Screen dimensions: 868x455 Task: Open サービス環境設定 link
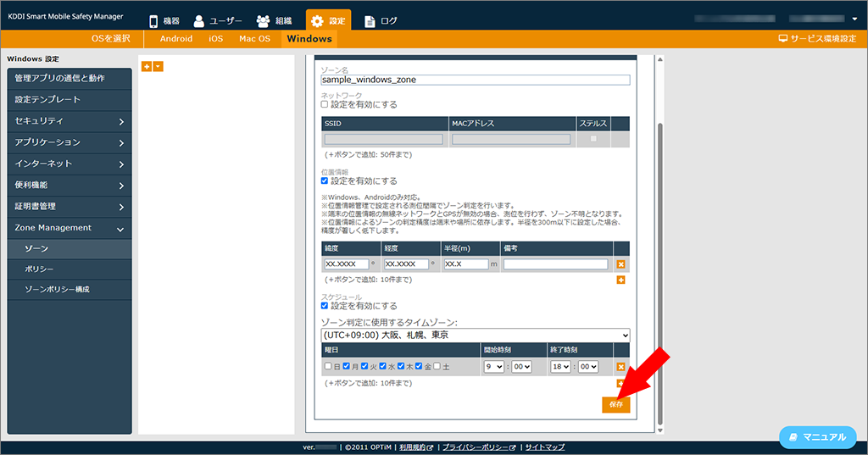click(817, 39)
